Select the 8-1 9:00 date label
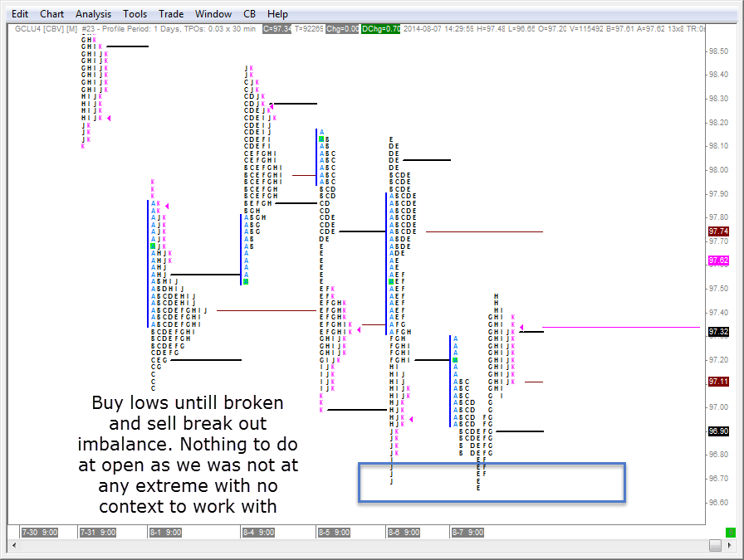This screenshot has height=560, width=744. coord(165,532)
